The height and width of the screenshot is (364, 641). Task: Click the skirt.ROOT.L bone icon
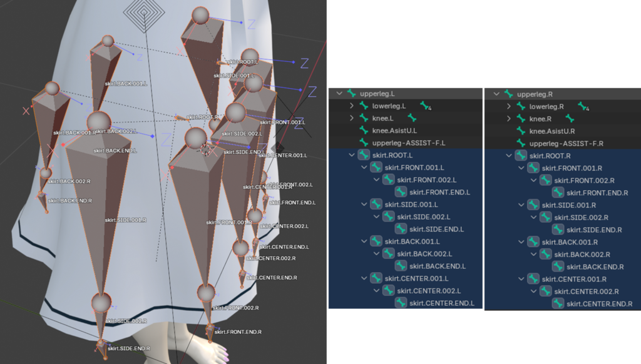tap(363, 156)
